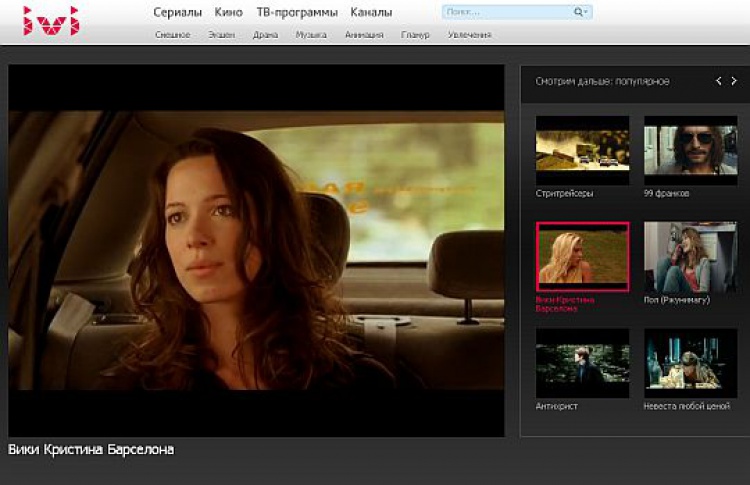Open the Стритрейсеры thumbnail
The image size is (750, 485).
tap(583, 150)
